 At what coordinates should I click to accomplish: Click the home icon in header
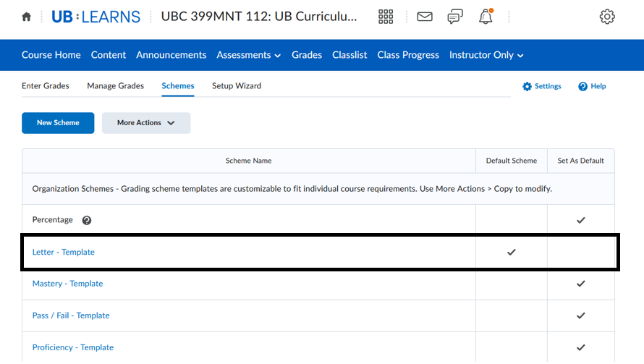coord(27,17)
